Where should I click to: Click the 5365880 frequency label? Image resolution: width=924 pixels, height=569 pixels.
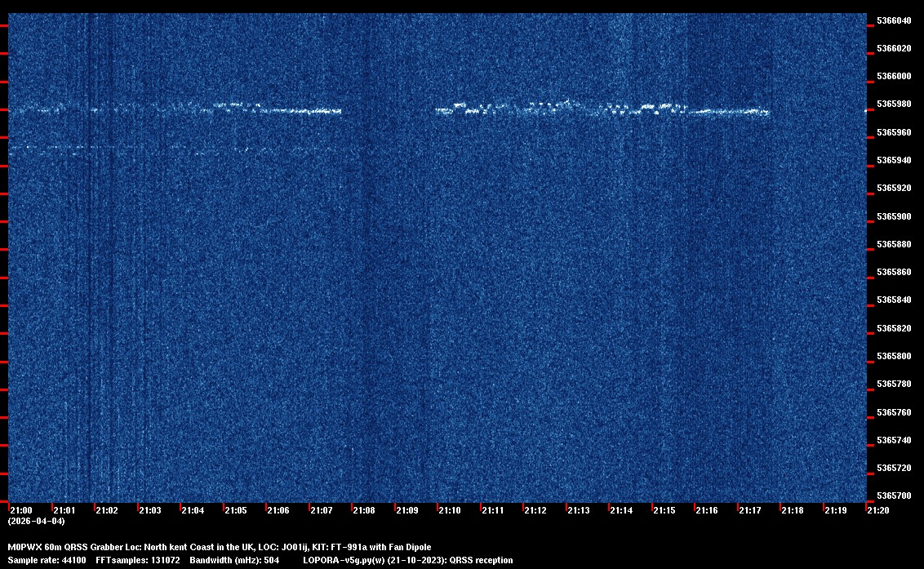[893, 244]
